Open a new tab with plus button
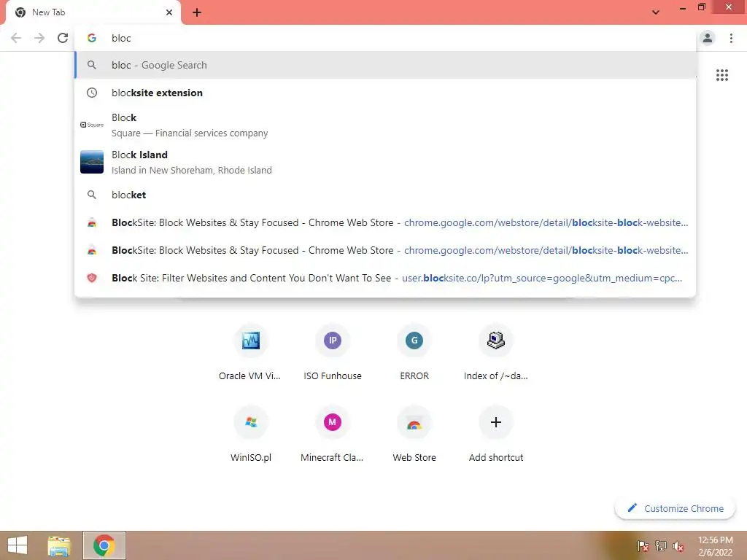 197,12
